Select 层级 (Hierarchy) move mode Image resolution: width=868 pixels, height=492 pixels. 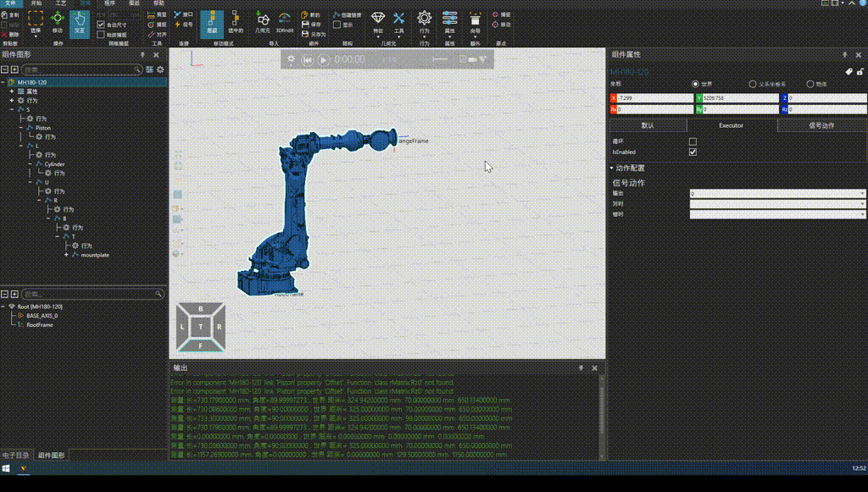pyautogui.click(x=211, y=23)
